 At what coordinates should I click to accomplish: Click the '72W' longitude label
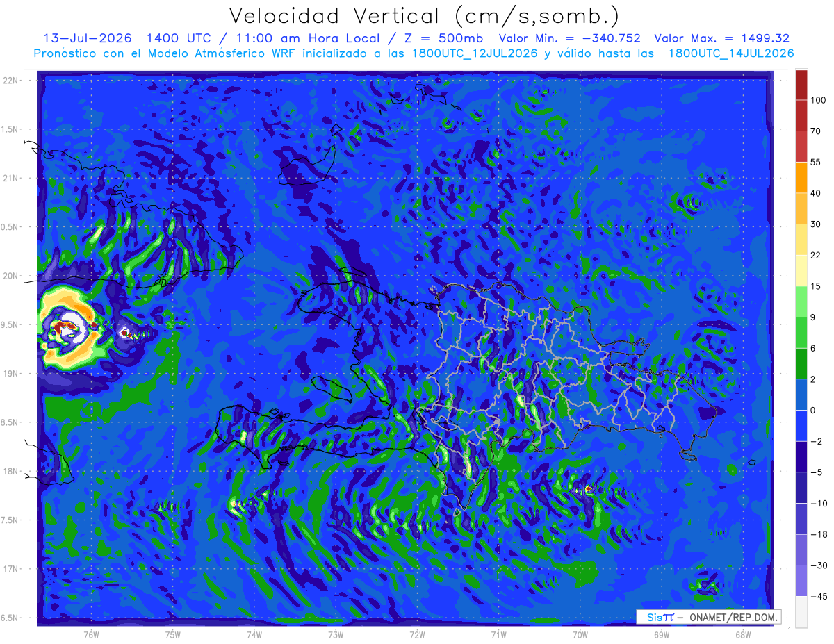(x=417, y=634)
